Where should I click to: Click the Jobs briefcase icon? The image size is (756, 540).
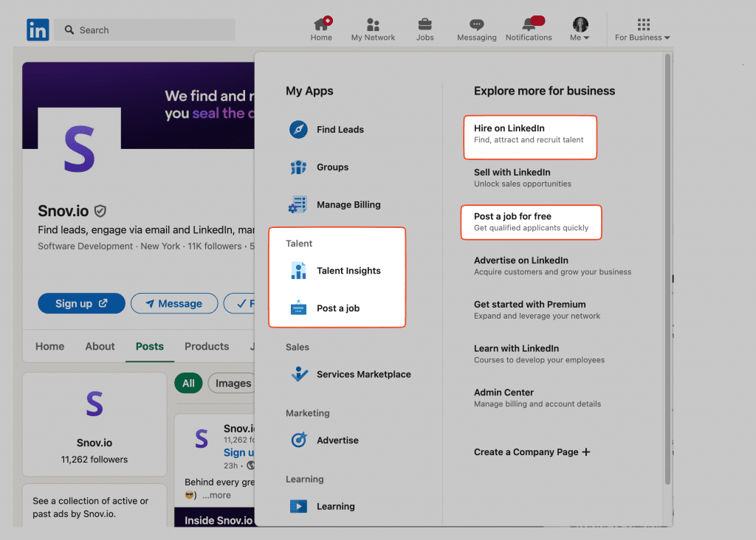pyautogui.click(x=425, y=24)
